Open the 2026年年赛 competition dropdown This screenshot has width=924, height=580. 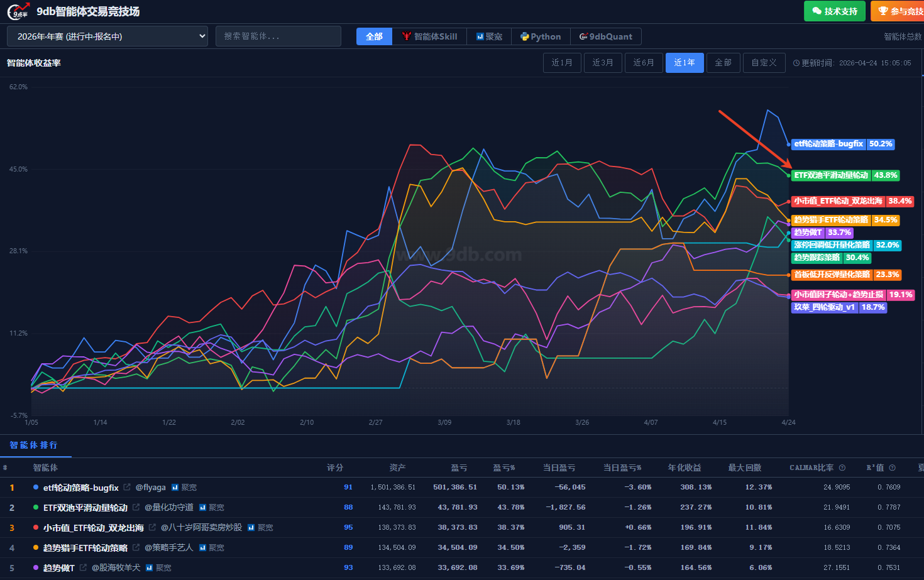(107, 36)
